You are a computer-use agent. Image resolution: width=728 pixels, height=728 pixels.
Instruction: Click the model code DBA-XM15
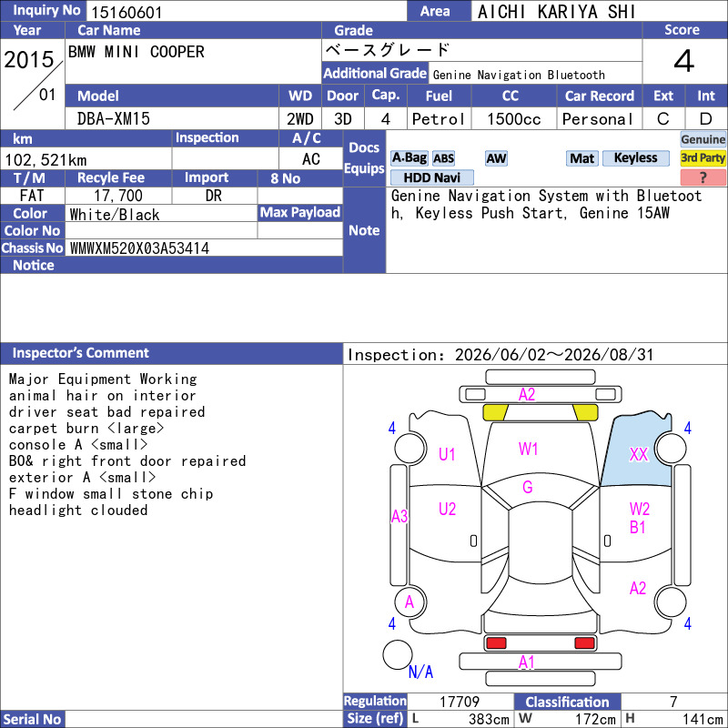pyautogui.click(x=113, y=119)
